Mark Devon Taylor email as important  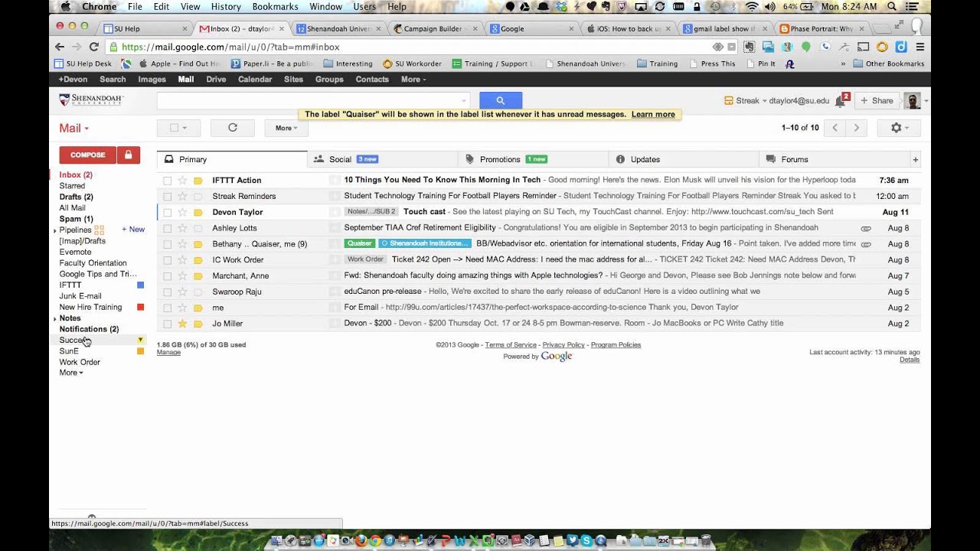[x=198, y=212]
